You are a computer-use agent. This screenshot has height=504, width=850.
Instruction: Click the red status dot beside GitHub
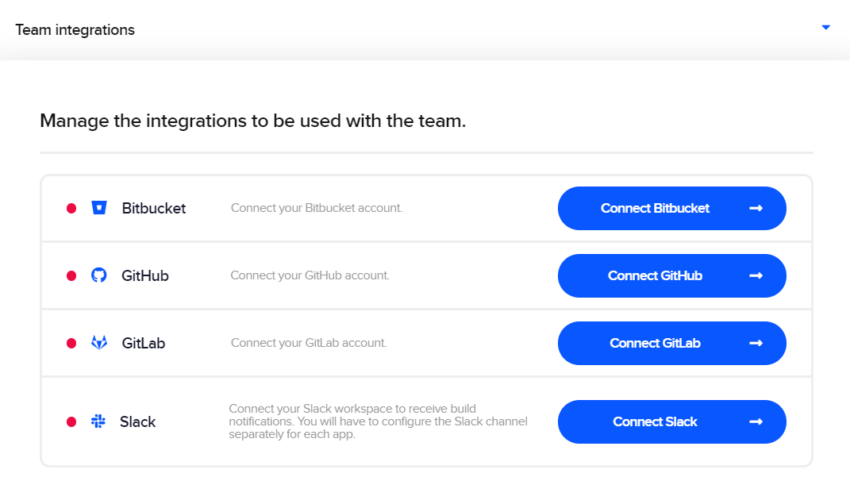(x=71, y=276)
